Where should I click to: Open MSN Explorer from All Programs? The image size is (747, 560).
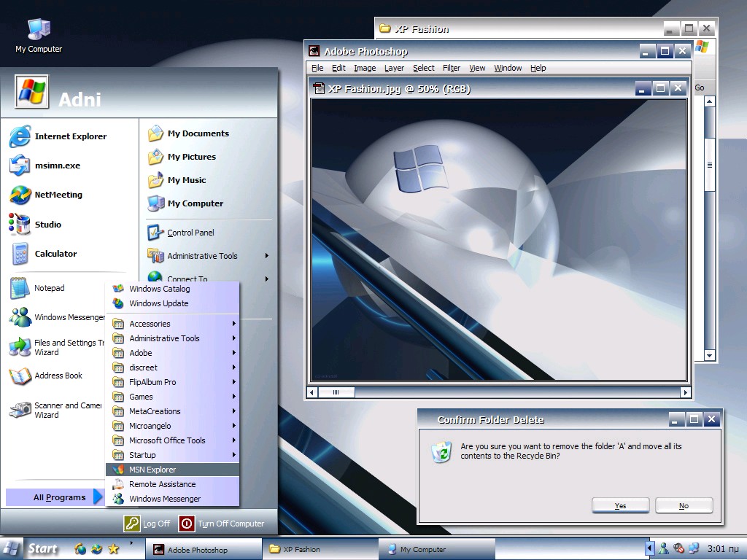[151, 469]
